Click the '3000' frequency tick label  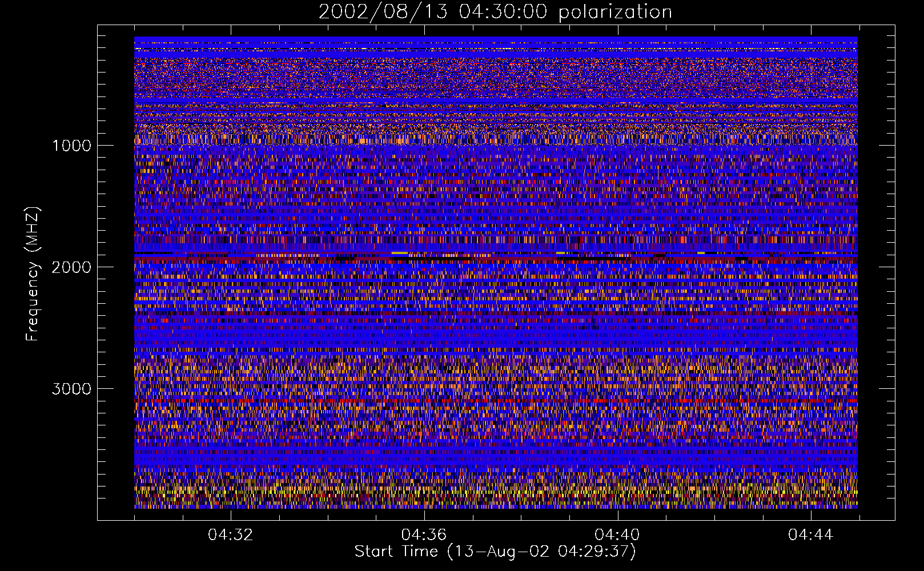click(x=71, y=389)
